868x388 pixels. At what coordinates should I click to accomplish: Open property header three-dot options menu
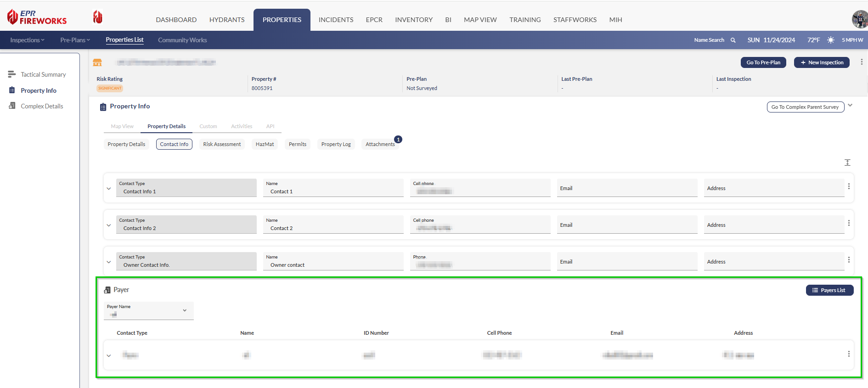pos(861,62)
